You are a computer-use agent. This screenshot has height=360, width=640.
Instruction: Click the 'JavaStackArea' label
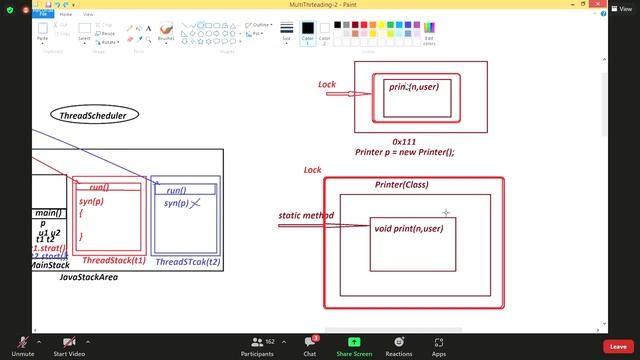coord(89,277)
